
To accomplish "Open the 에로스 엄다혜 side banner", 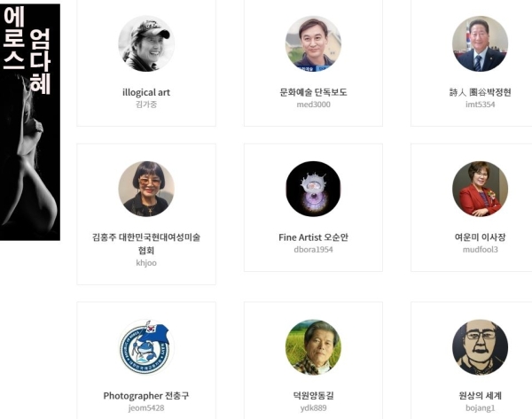I will (30, 122).
